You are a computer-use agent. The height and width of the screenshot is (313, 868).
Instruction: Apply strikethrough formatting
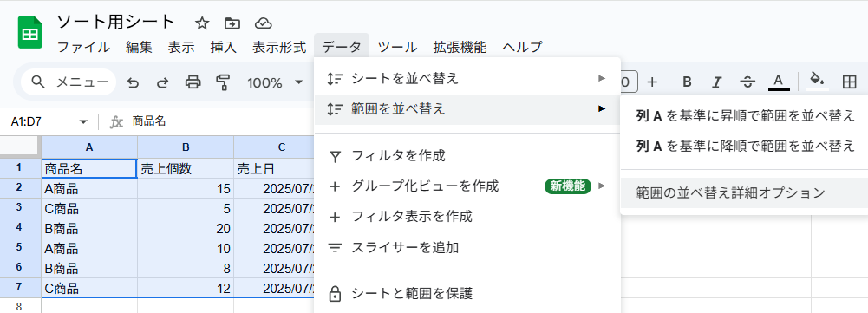pos(747,82)
